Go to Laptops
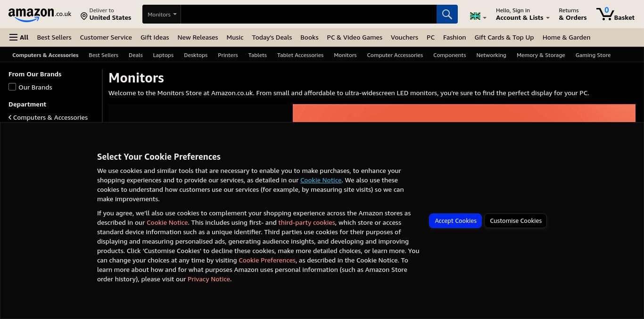The height and width of the screenshot is (319, 644). click(x=163, y=55)
